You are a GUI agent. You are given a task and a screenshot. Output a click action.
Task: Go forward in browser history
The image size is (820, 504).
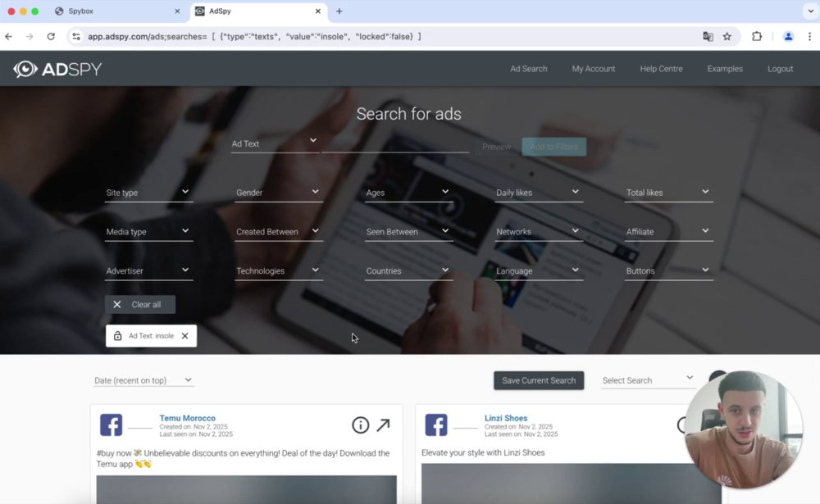30,37
